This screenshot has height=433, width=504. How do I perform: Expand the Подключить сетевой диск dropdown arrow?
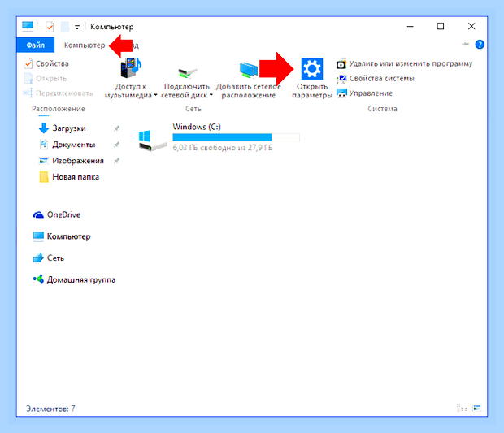pos(211,95)
